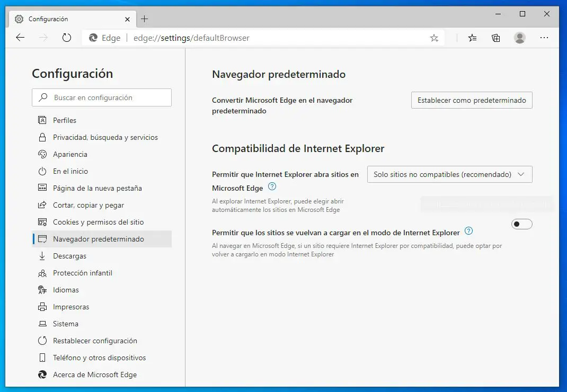Viewport: 567px width, 392px height.
Task: Open a new tab with plus icon
Action: click(144, 19)
